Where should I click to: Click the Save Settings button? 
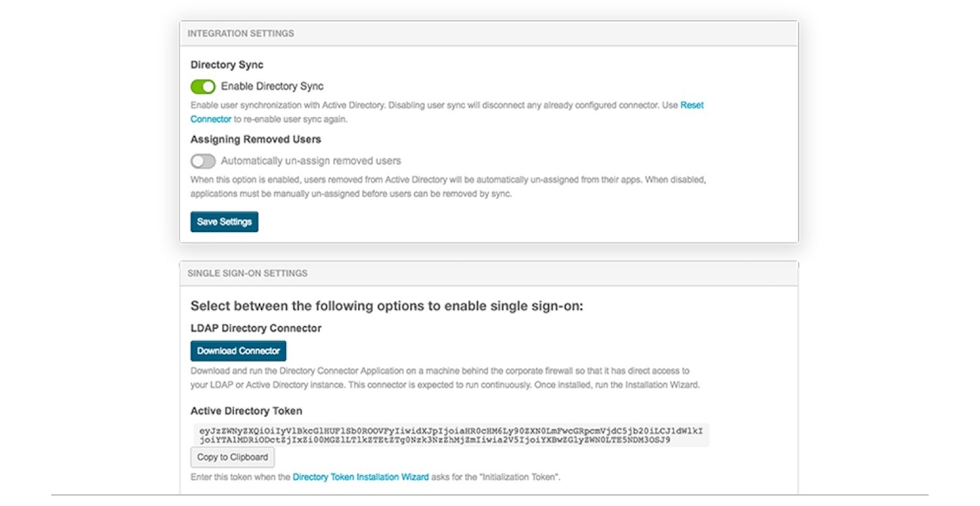(224, 222)
